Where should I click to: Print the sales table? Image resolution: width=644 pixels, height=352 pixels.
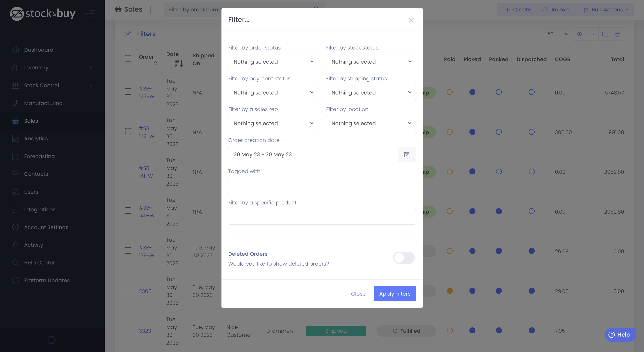[618, 34]
